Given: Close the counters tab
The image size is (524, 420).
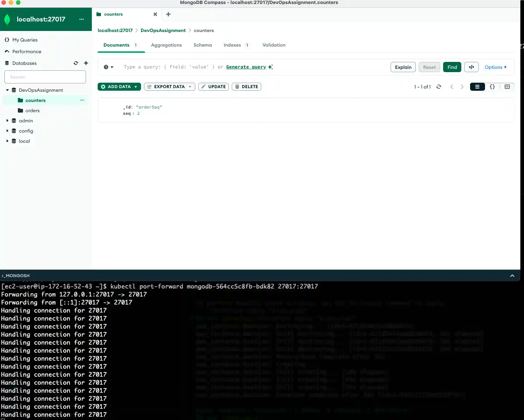Looking at the screenshot, I should coord(155,14).
